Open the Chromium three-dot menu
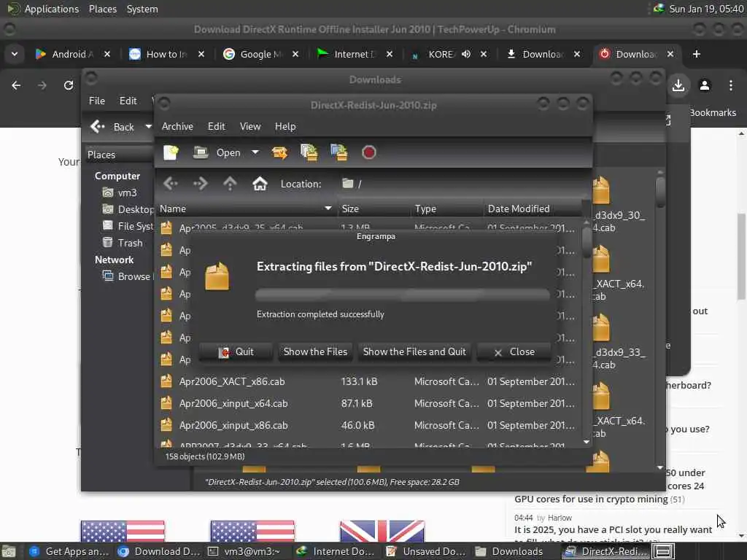This screenshot has width=747, height=560. click(x=731, y=85)
